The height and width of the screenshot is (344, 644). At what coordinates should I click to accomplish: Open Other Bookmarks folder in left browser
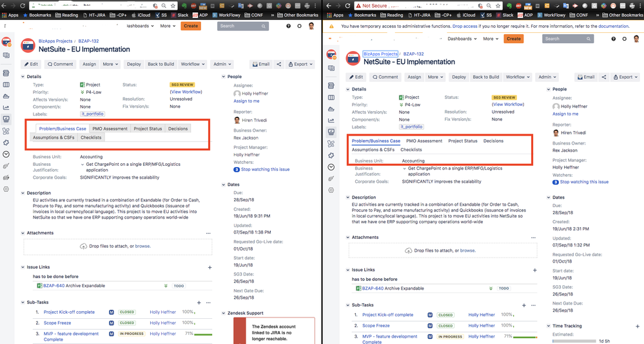[298, 15]
